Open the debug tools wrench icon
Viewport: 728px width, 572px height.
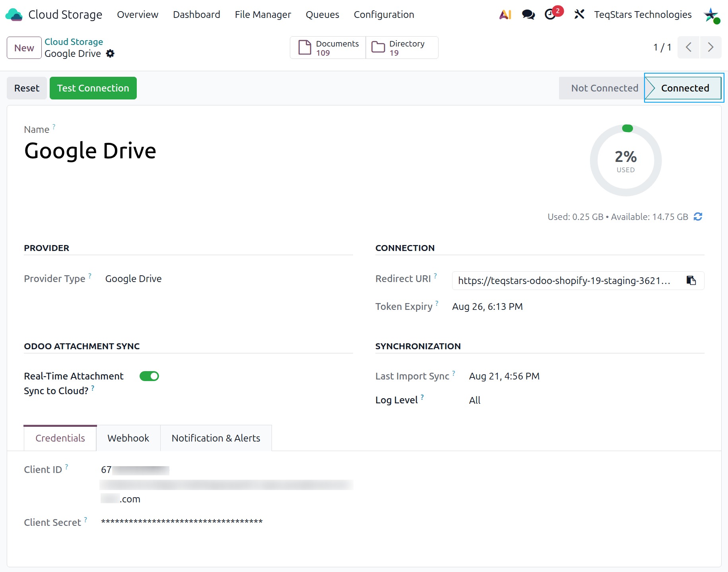pyautogui.click(x=579, y=15)
